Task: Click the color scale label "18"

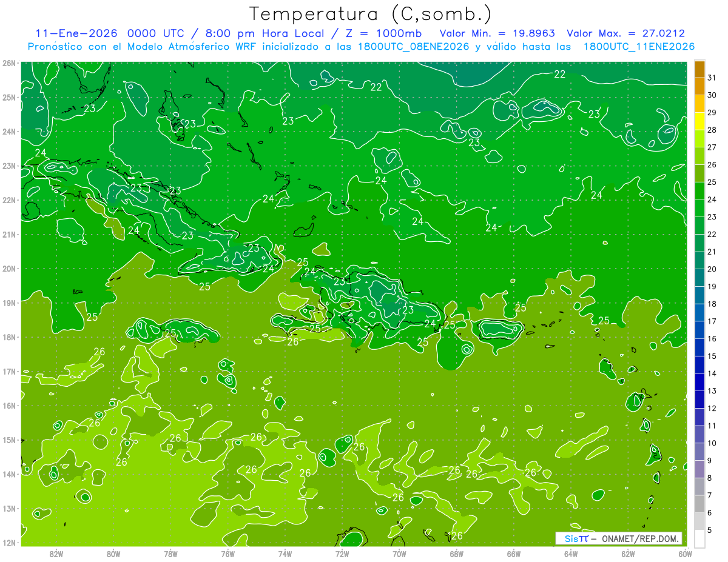Action: click(712, 304)
